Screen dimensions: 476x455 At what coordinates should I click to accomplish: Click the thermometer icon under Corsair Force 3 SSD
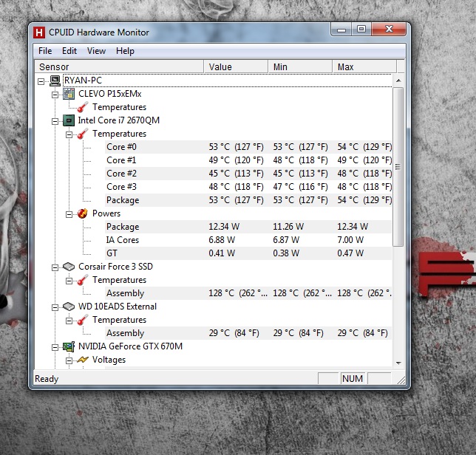[83, 280]
